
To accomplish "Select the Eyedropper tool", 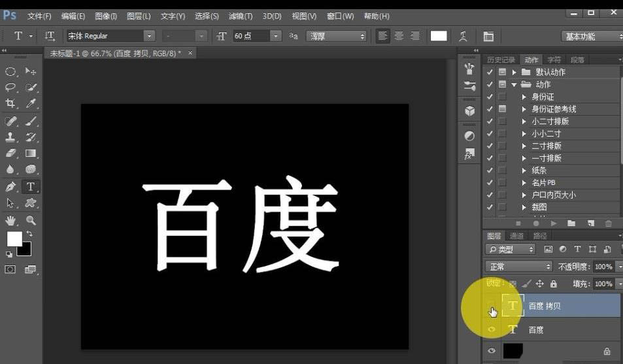I will click(31, 103).
